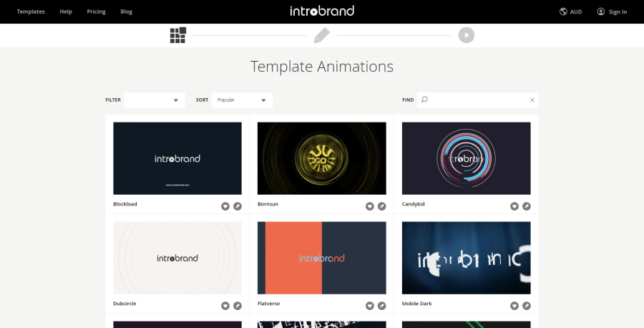
Task: Click the edit pencil icon for Blockload
Action: click(x=238, y=206)
